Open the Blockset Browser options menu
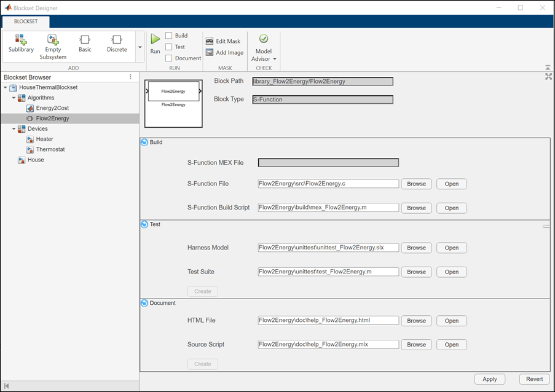555x392 pixels. tap(130, 77)
